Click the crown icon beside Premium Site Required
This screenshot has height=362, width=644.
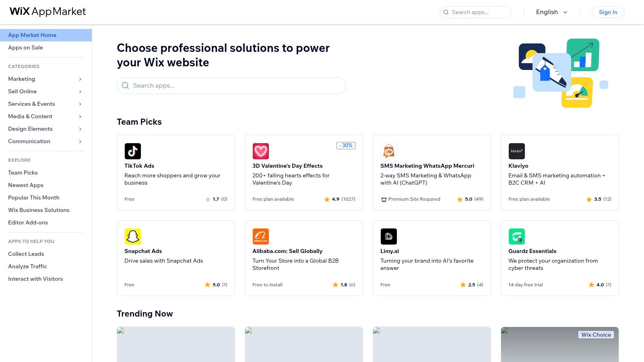pyautogui.click(x=384, y=199)
